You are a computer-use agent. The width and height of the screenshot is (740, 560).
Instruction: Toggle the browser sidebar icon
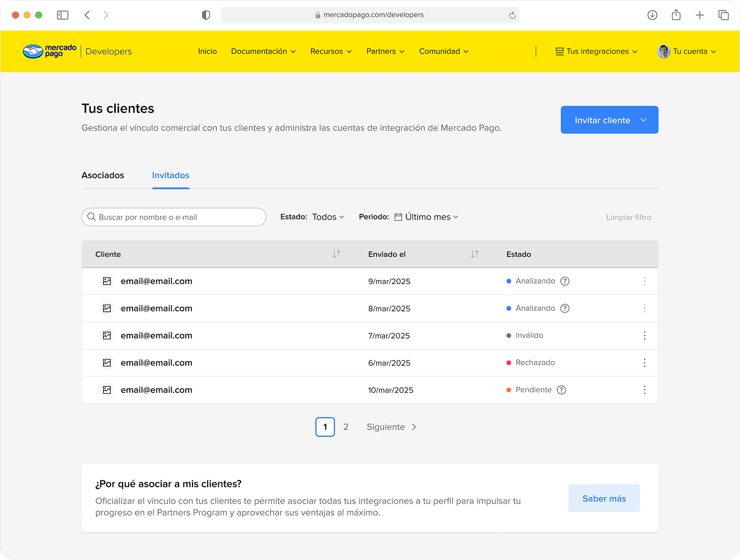63,15
